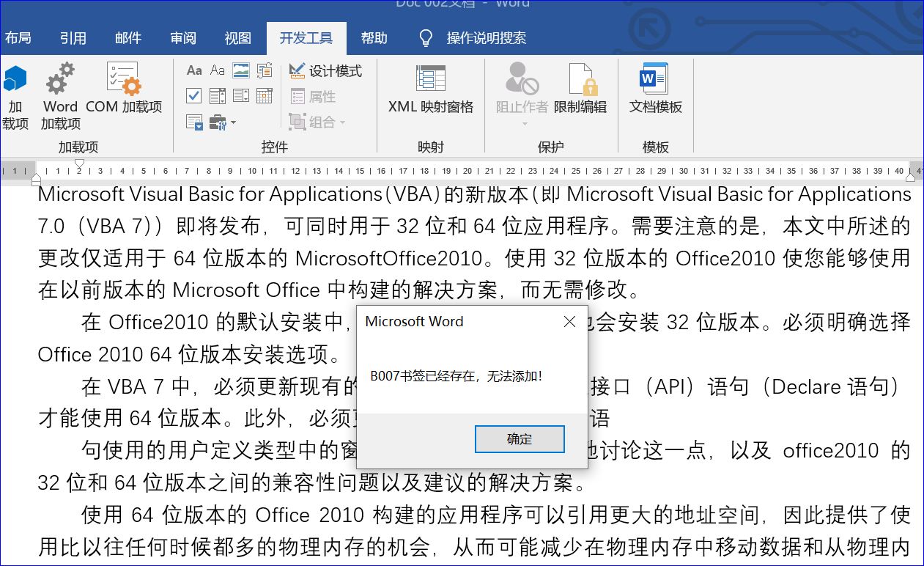Click the first document line Microsoft Visual Basic
Image resolution: width=924 pixels, height=566 pixels.
[x=474, y=194]
